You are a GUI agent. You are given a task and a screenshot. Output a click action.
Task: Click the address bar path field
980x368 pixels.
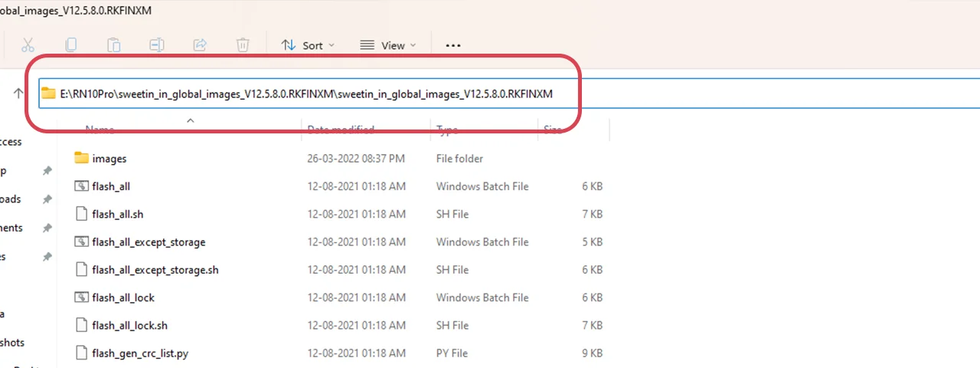pyautogui.click(x=509, y=94)
